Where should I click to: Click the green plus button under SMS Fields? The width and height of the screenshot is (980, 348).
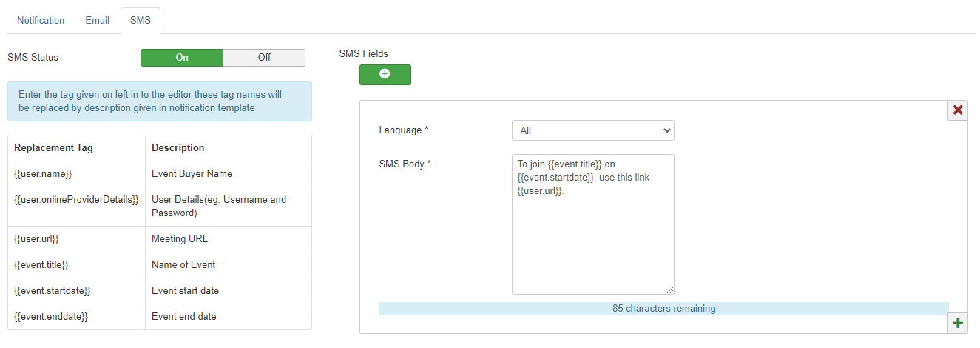pyautogui.click(x=385, y=75)
